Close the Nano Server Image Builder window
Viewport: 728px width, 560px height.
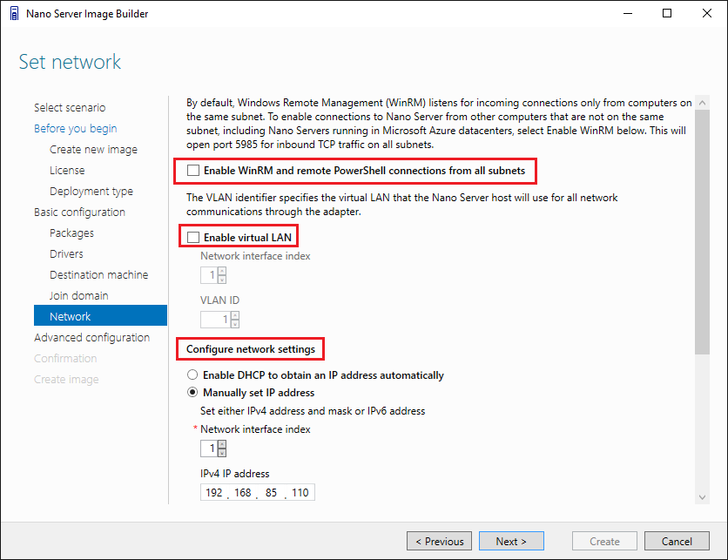click(x=706, y=13)
